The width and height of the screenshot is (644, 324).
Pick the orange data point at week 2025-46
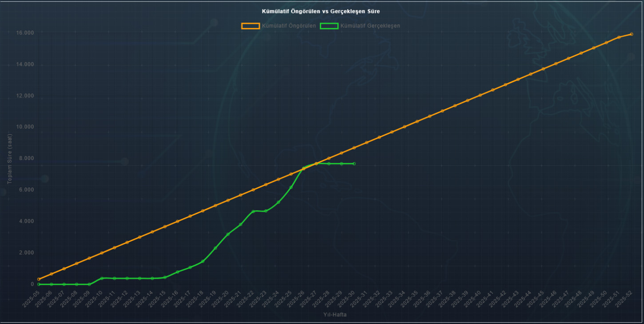556,64
